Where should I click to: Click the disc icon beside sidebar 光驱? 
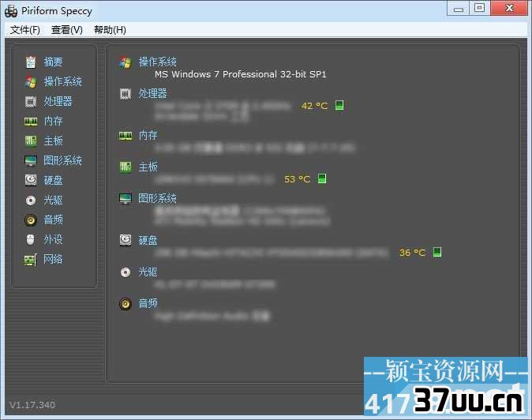(x=31, y=201)
